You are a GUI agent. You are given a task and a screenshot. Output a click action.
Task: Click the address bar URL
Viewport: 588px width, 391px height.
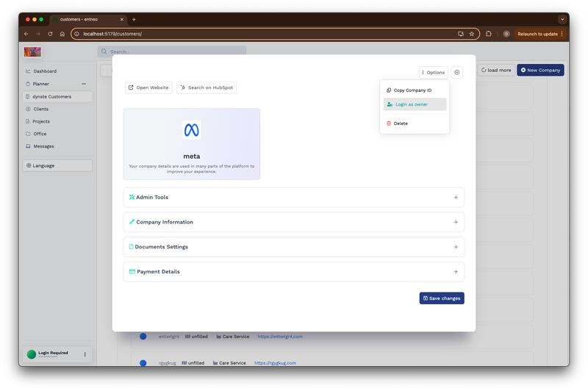pyautogui.click(x=112, y=34)
